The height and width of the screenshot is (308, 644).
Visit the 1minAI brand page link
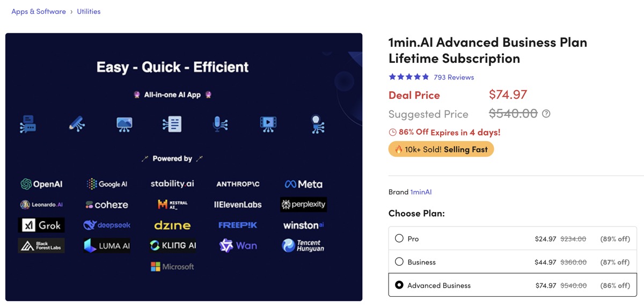click(x=421, y=192)
